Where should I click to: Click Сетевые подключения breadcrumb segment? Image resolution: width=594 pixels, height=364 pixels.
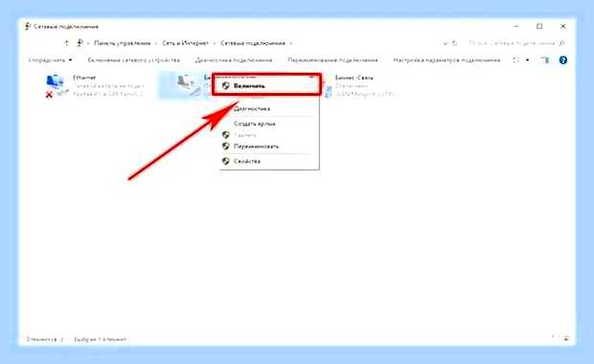pyautogui.click(x=253, y=43)
